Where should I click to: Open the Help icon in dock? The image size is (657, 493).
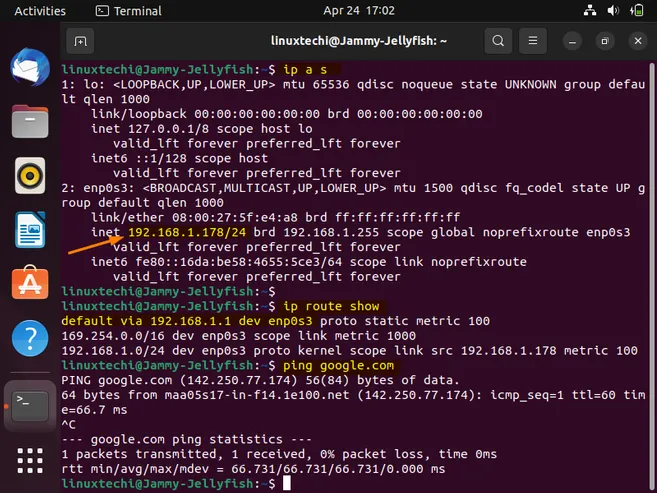pos(30,340)
